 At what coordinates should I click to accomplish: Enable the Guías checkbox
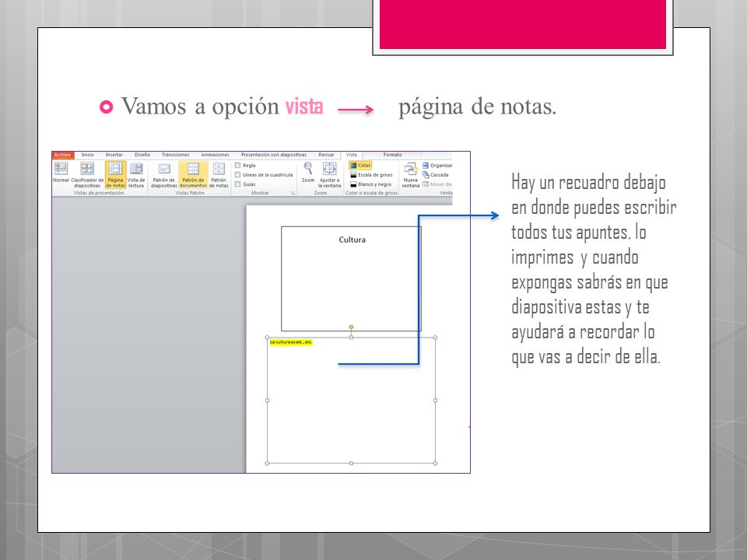[x=237, y=184]
